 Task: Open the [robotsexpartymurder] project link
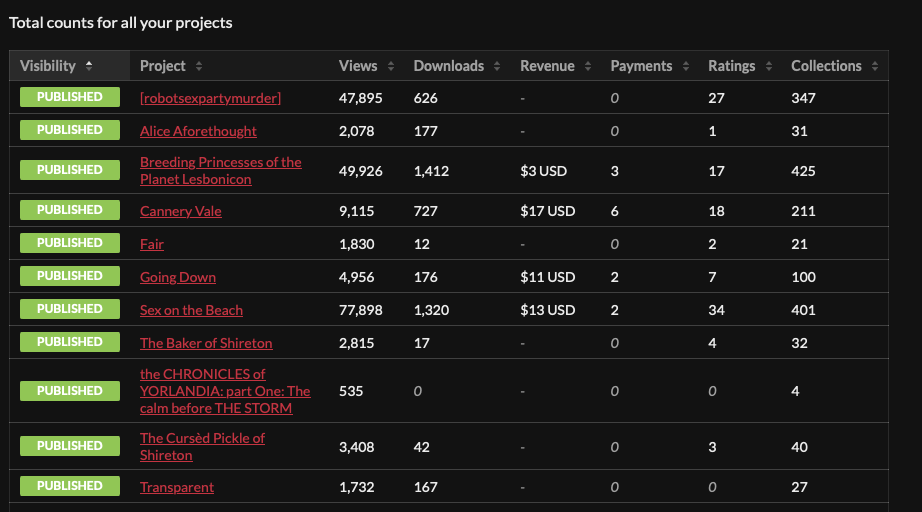click(x=210, y=98)
